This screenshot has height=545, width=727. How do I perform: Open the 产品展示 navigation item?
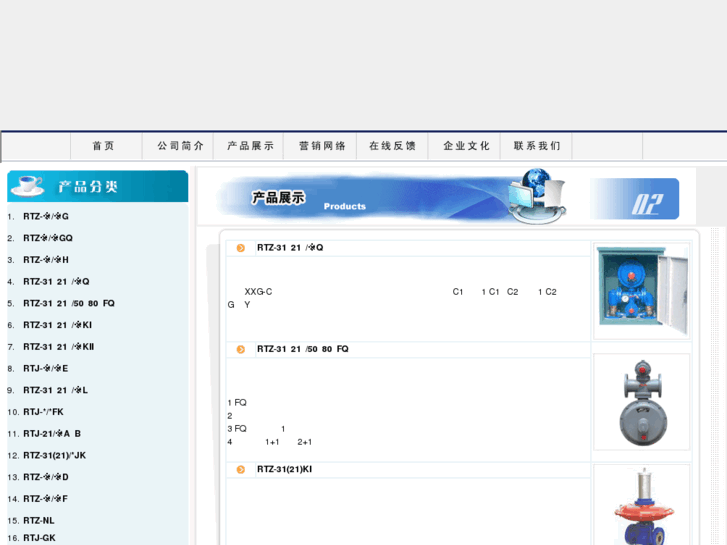(x=250, y=146)
